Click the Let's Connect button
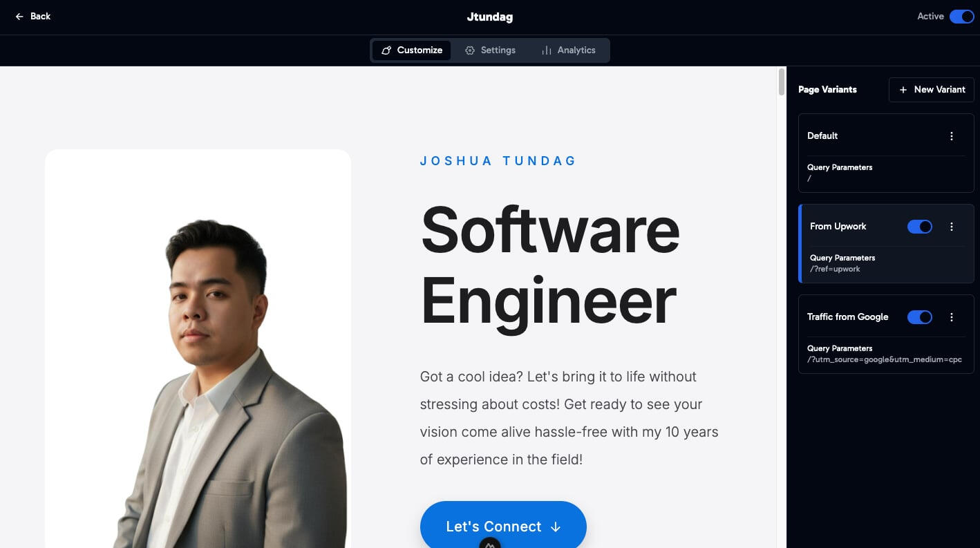Viewport: 980px width, 548px height. click(x=503, y=526)
